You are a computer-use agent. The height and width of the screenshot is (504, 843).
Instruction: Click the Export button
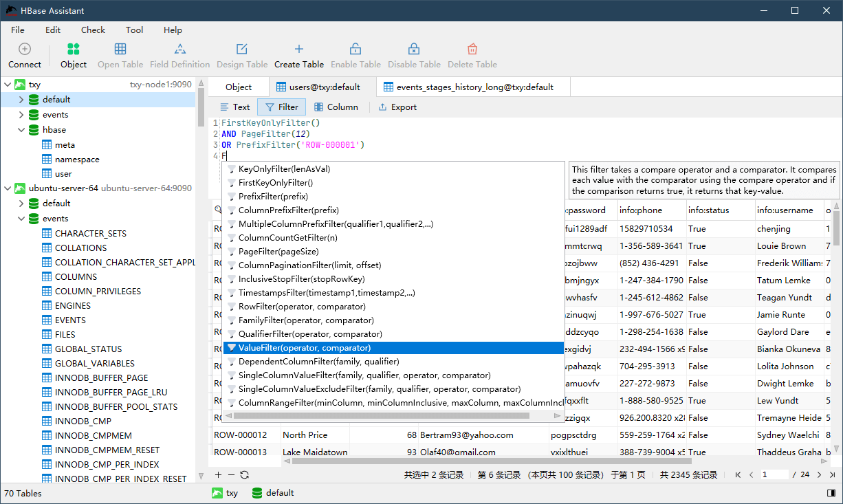tap(397, 107)
